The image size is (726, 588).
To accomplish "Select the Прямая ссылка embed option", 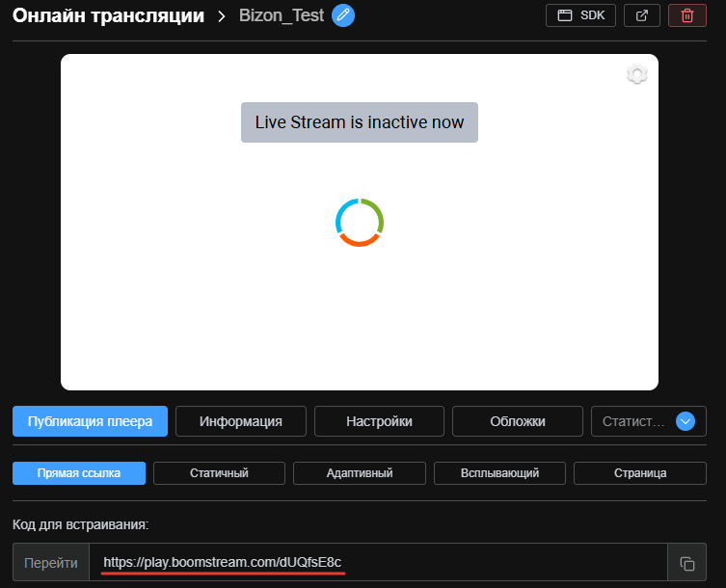I will 79,473.
